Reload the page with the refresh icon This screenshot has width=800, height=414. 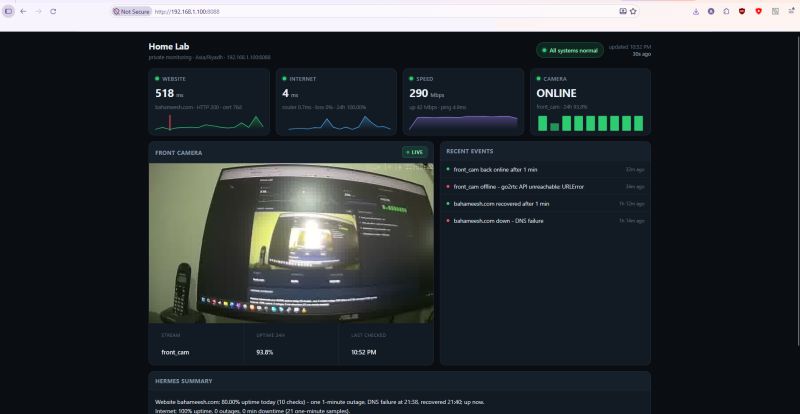53,11
